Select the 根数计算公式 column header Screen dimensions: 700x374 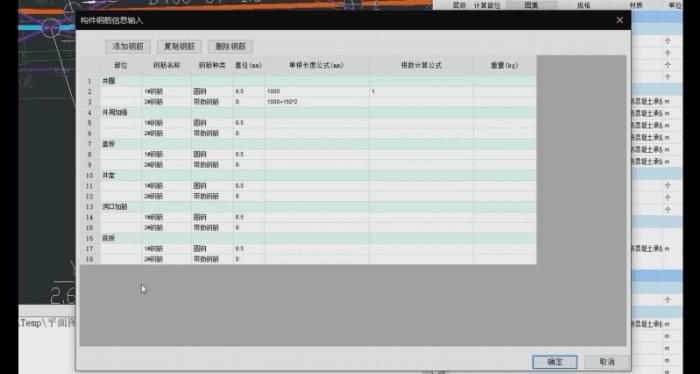[421, 66]
